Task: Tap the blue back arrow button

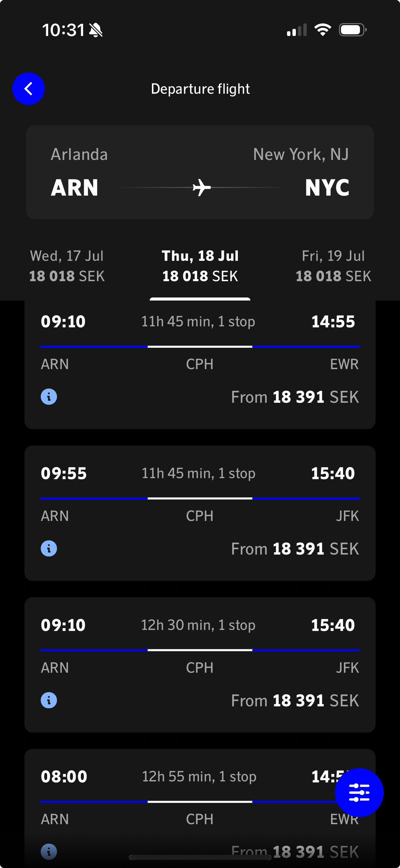Action: coord(28,89)
